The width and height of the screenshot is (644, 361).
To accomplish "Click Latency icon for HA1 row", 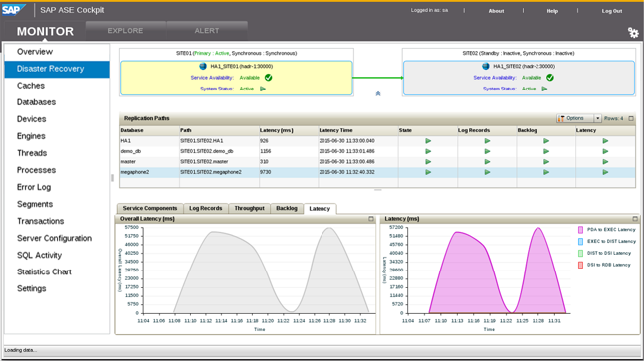I will tap(605, 141).
